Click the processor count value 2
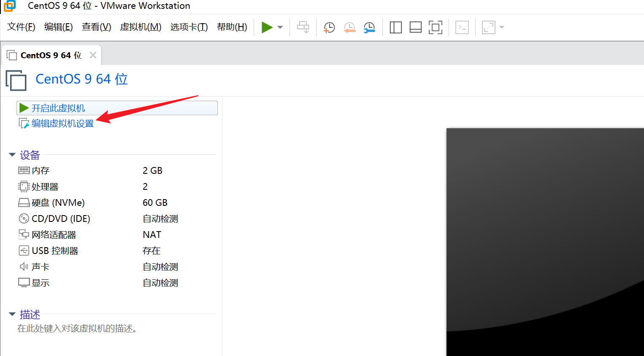This screenshot has height=356, width=644. click(145, 186)
